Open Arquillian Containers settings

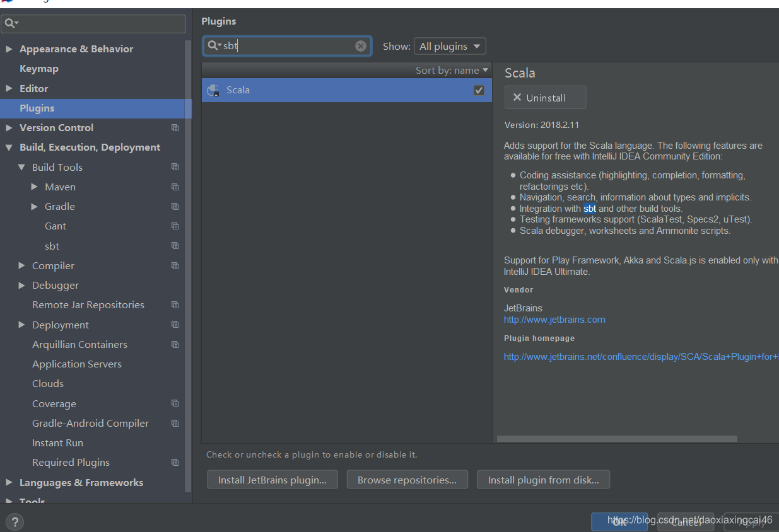point(80,345)
